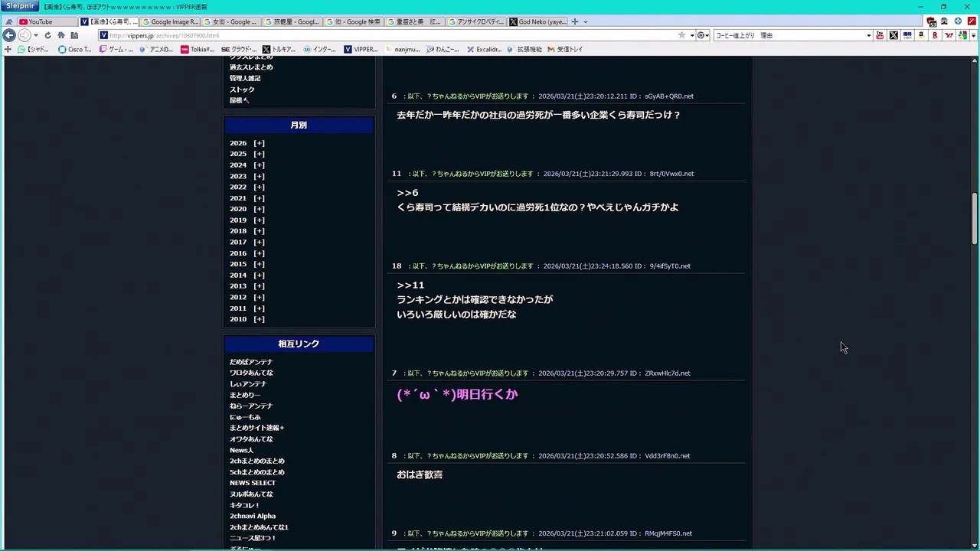Expand the 2026 monthly archive
The image size is (980, 551).
(259, 143)
